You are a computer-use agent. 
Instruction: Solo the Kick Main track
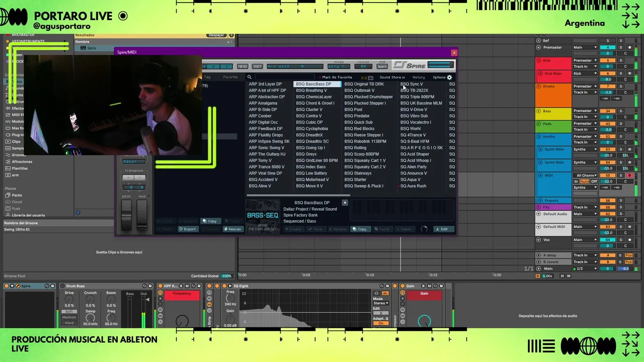tap(620, 73)
